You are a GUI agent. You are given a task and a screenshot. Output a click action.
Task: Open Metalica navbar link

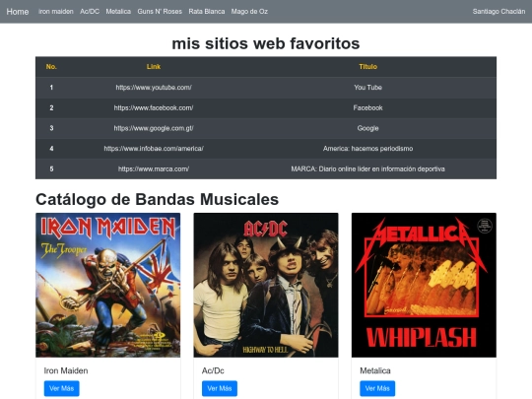pyautogui.click(x=118, y=12)
